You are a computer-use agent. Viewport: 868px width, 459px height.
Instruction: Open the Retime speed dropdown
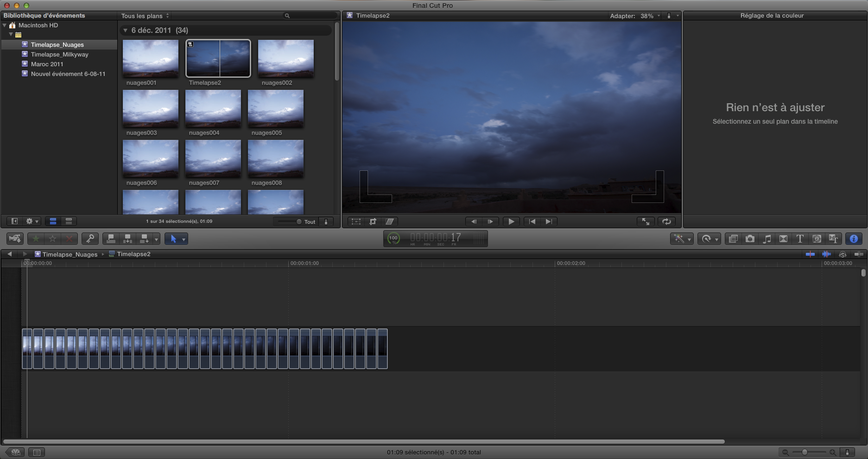pos(709,239)
